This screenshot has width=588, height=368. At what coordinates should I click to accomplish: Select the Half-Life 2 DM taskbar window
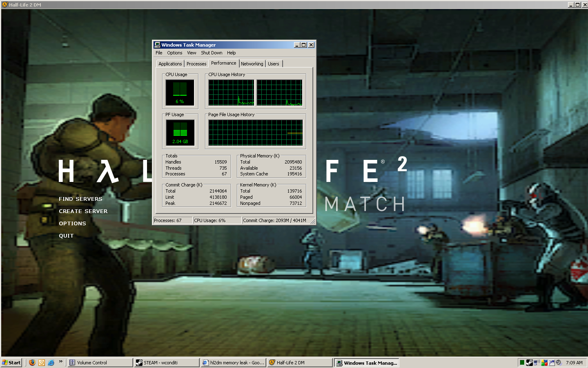click(299, 362)
